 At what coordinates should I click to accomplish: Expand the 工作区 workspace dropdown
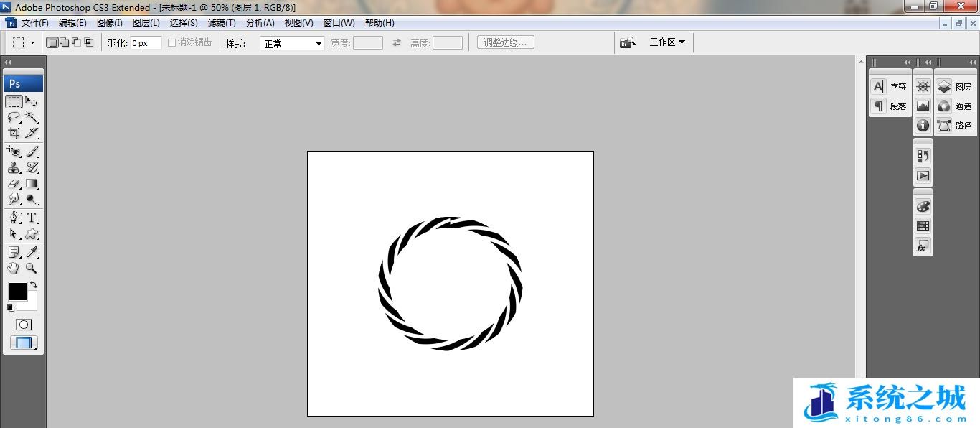(x=667, y=42)
